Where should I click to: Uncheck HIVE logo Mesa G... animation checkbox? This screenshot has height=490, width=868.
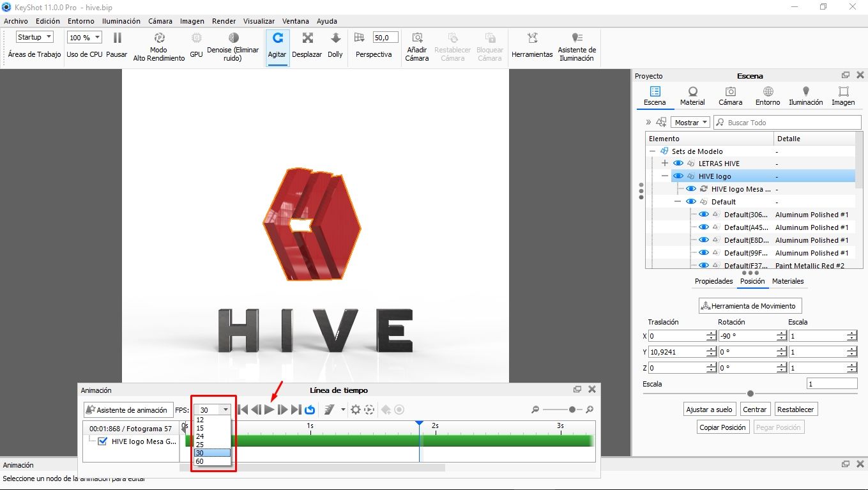point(102,441)
